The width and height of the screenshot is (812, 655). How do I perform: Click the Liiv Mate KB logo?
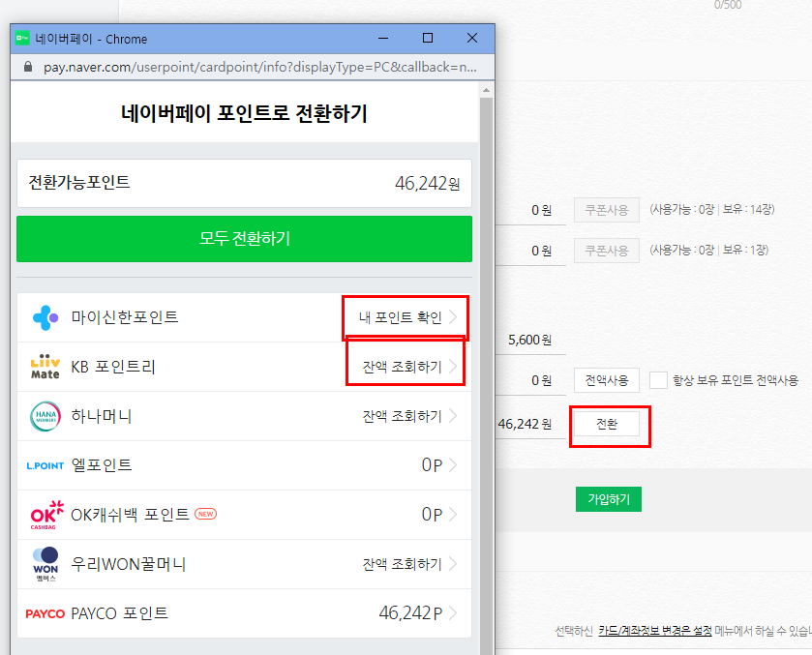pyautogui.click(x=45, y=367)
